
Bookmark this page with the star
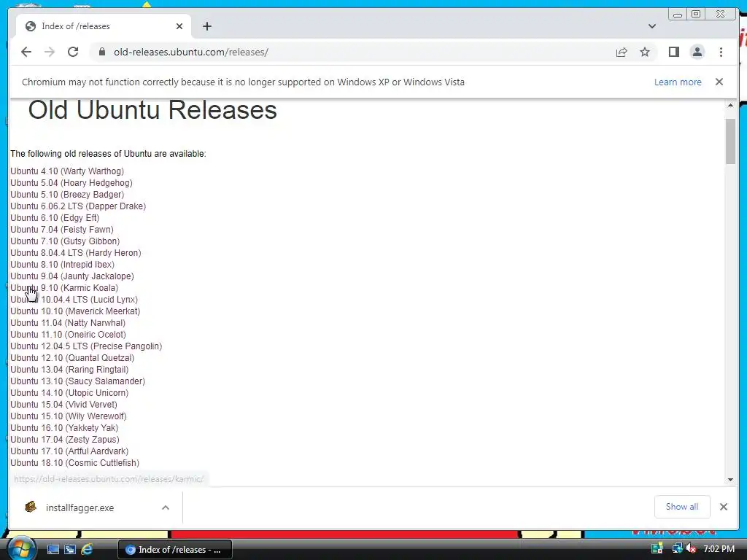coord(645,52)
